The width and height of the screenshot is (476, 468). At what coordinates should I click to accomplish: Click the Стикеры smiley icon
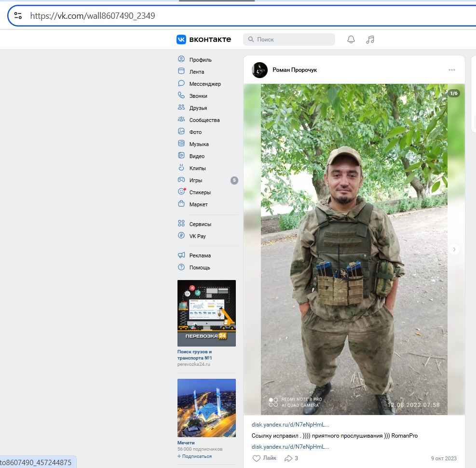181,191
